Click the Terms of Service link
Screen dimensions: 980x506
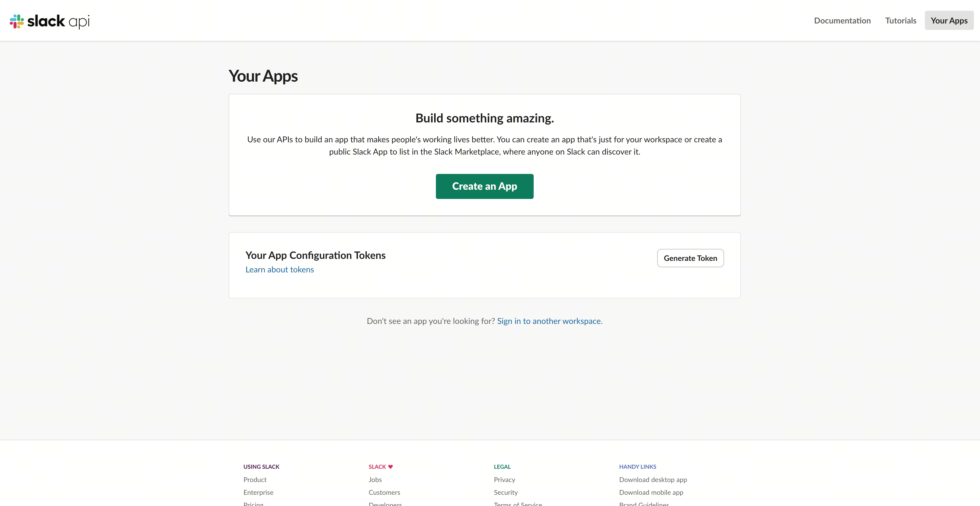[518, 504]
